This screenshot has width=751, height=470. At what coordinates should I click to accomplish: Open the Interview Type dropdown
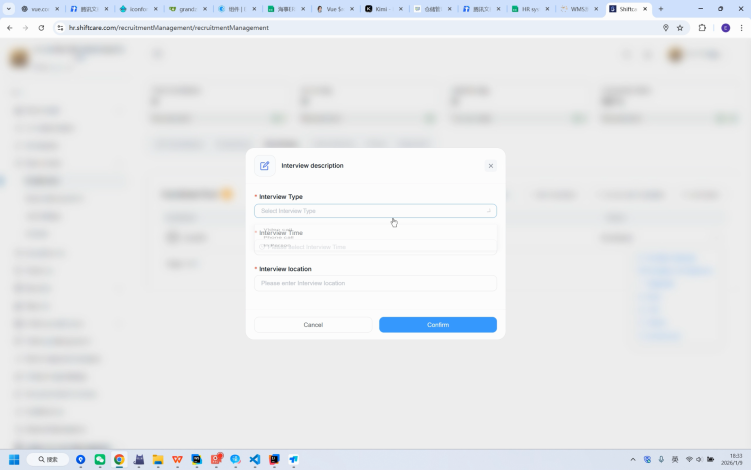tap(370, 211)
